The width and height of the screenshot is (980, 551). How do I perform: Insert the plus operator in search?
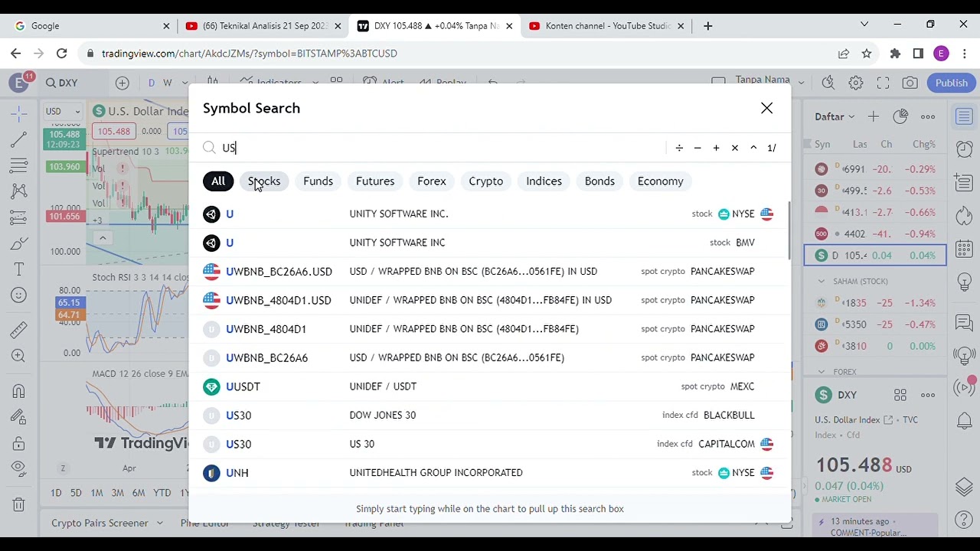click(x=716, y=148)
